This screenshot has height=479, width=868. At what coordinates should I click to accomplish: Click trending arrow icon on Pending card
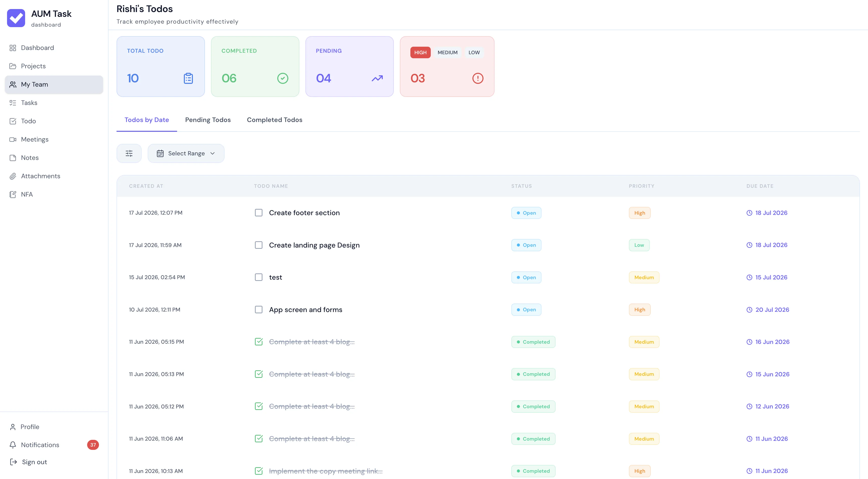[377, 78]
